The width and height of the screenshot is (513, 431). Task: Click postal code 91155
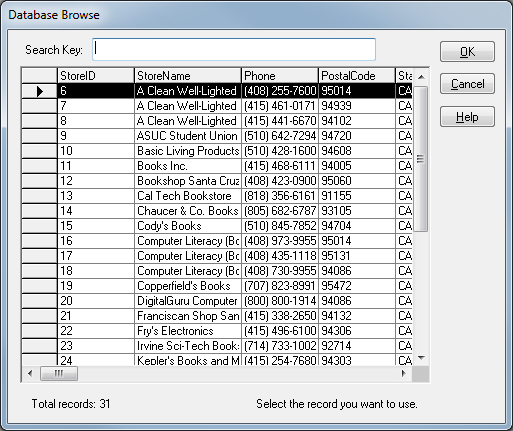pos(357,196)
